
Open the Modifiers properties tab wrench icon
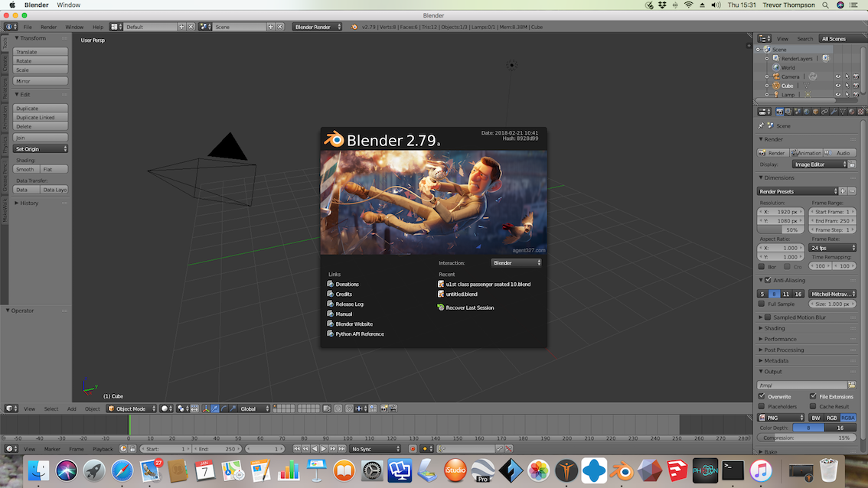[834, 112]
